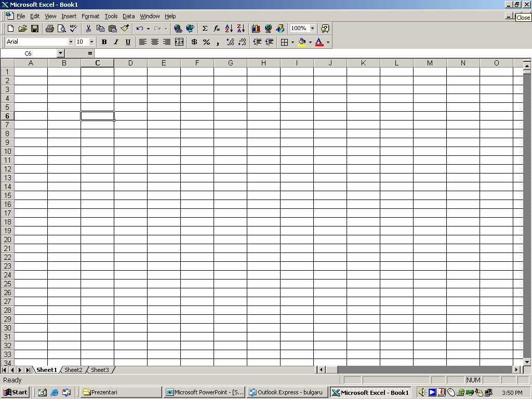532x399 pixels.
Task: Open the Fill Color dropdown arrow
Action: (x=311, y=42)
